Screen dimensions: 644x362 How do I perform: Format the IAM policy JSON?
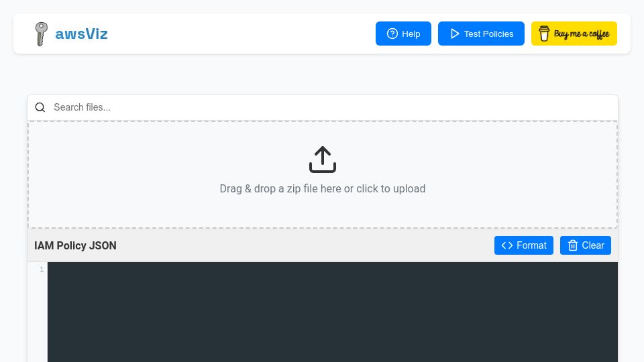coord(524,245)
